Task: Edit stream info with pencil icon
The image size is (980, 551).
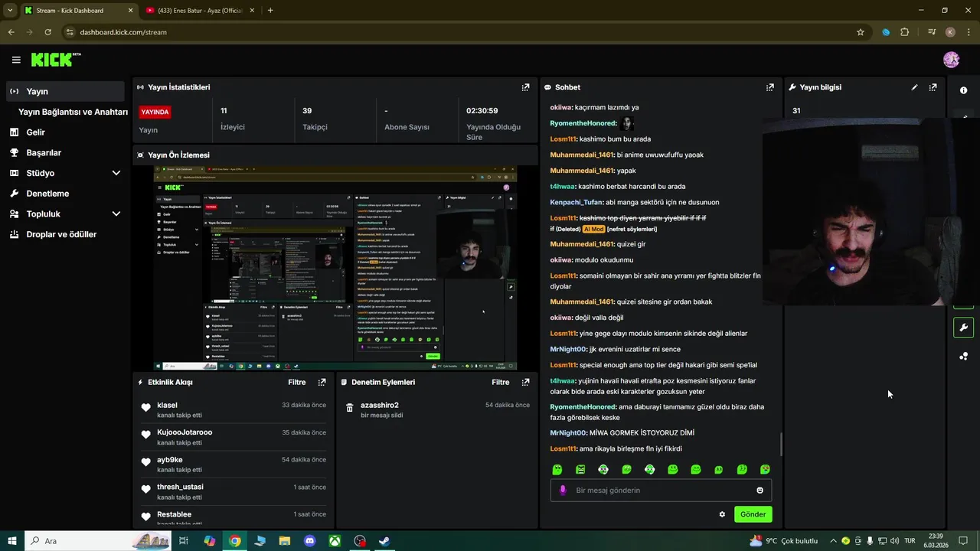Action: 914,87
